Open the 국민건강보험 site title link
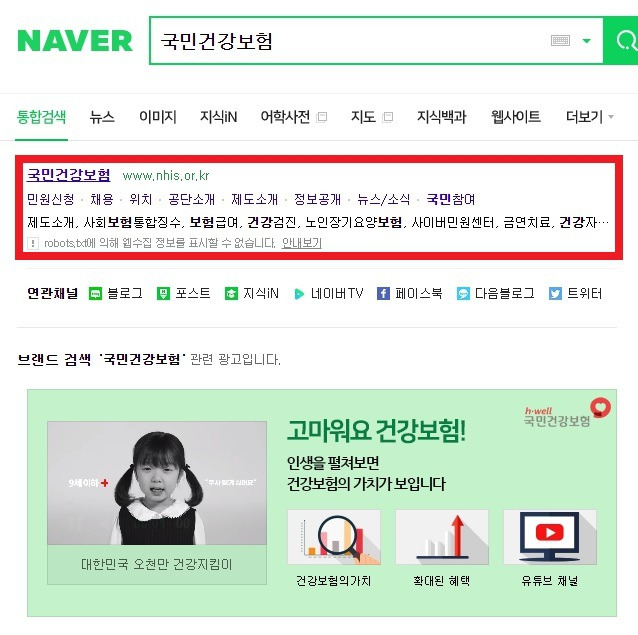Screen dimensions: 638x635 68,175
